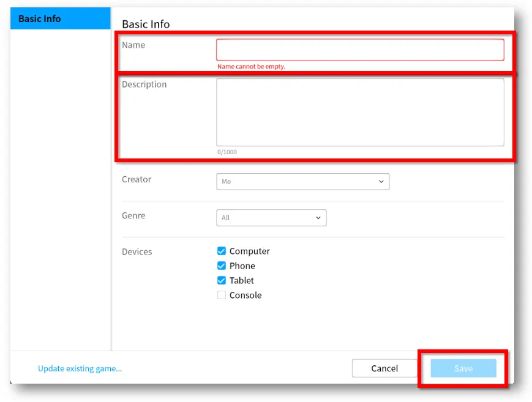The width and height of the screenshot is (532, 402).
Task: Click the chevron arrow in Creator dropdown
Action: (381, 182)
